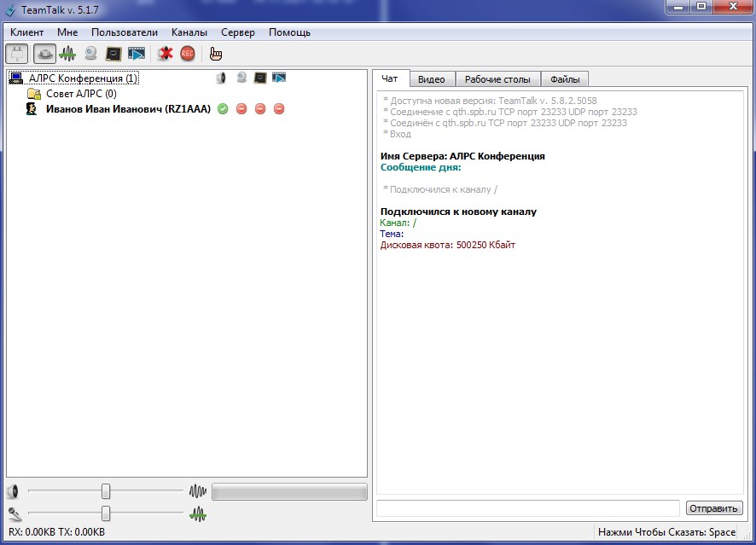Viewport: 756px width, 545px height.
Task: Click the speaker icon beside the volume slider
Action: click(13, 491)
